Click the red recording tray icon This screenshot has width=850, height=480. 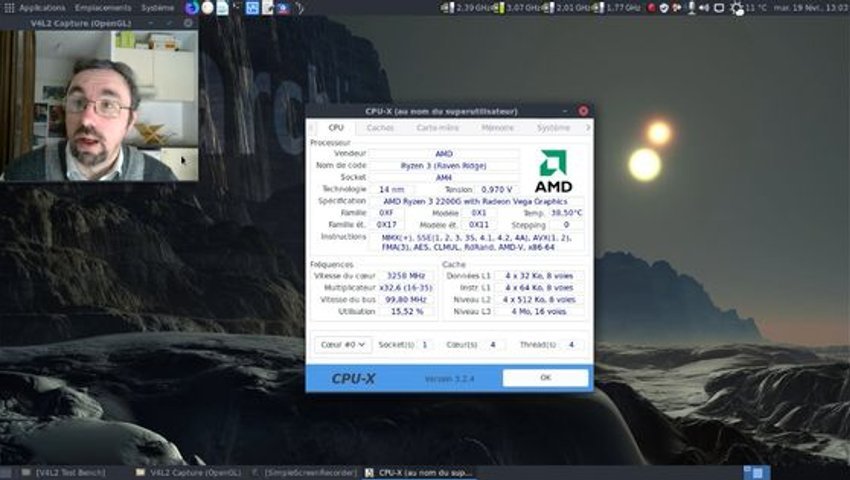(x=652, y=8)
